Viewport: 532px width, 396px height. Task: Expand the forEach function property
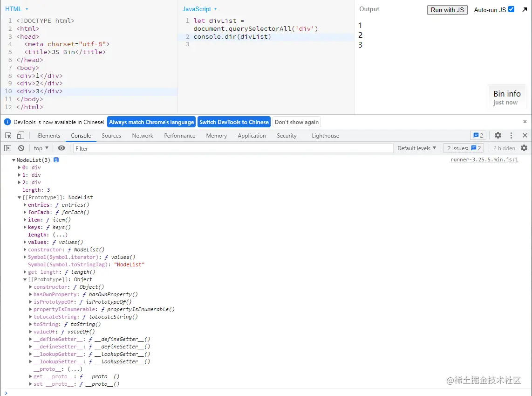(25, 212)
